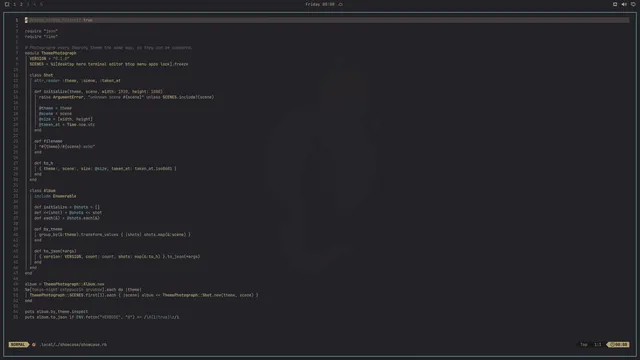Switch to workspace 5
This screenshot has height=360, width=640.
coord(41,4)
